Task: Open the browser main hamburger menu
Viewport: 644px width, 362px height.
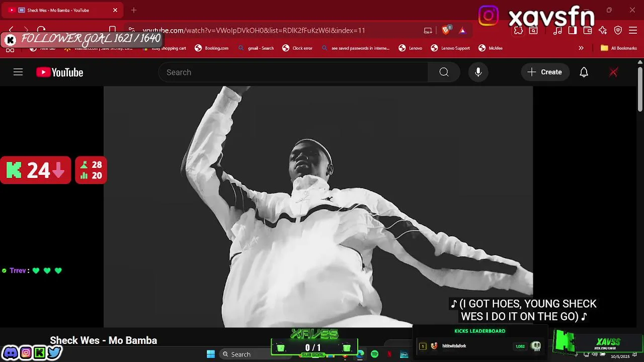Action: pyautogui.click(x=633, y=31)
